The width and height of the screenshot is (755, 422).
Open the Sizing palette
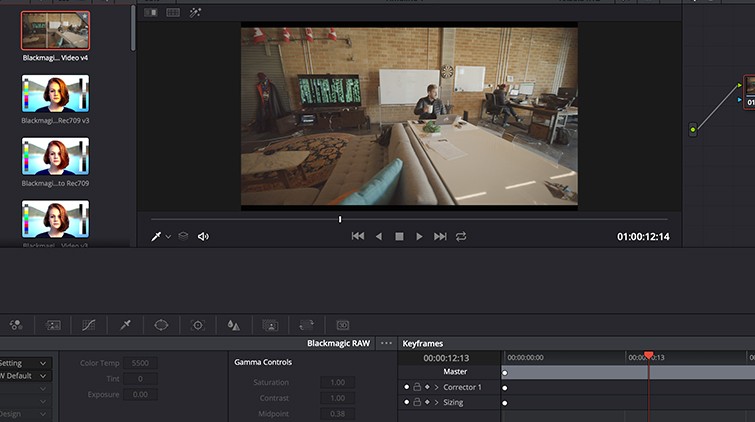[x=306, y=325]
